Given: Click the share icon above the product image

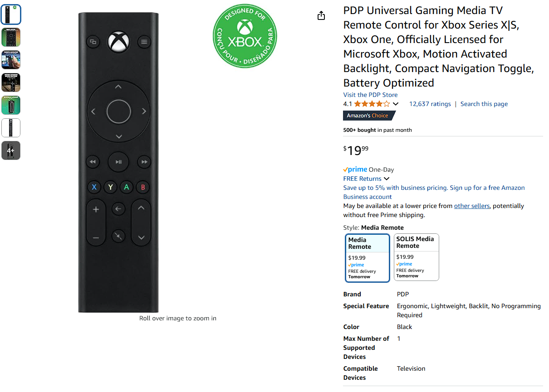Looking at the screenshot, I should click(321, 16).
